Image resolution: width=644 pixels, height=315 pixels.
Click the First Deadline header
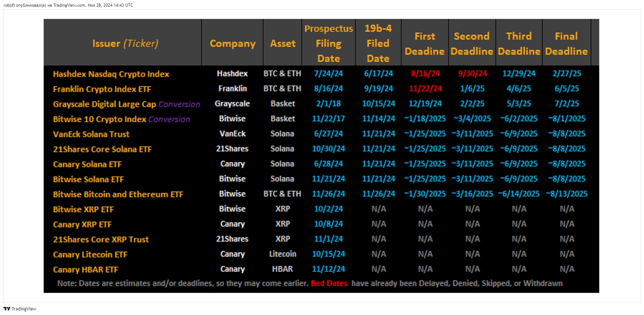point(425,44)
